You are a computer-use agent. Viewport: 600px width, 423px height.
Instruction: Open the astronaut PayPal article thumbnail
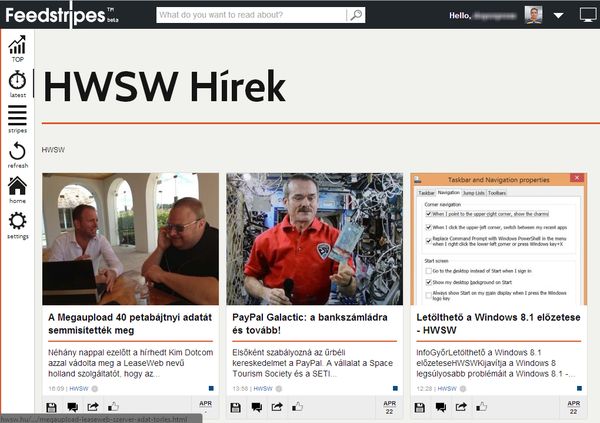pos(315,239)
